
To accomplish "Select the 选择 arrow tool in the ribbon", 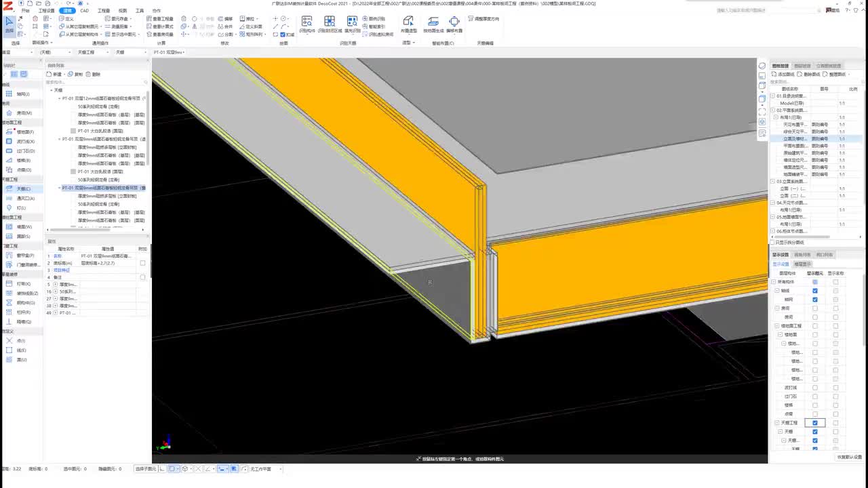I will tap(9, 25).
